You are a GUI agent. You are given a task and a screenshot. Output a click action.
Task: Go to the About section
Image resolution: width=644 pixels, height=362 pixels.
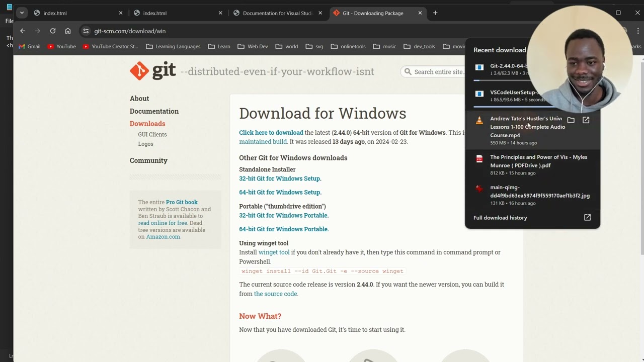click(x=139, y=99)
